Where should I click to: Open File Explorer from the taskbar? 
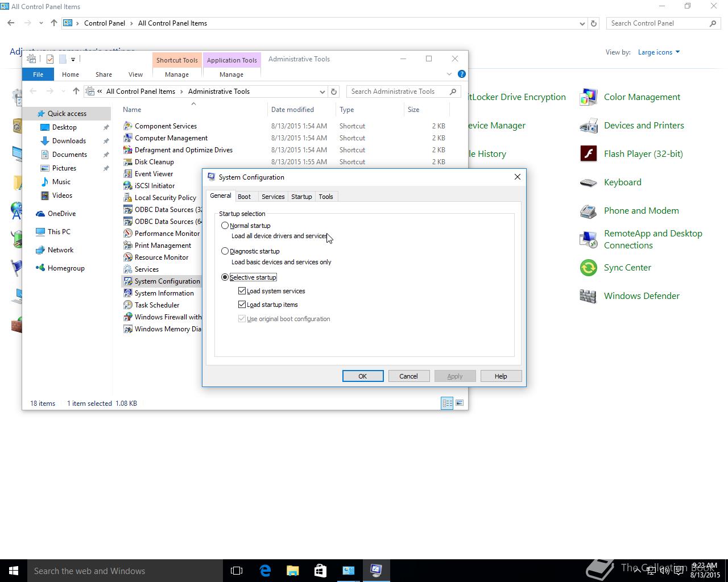[x=292, y=571]
